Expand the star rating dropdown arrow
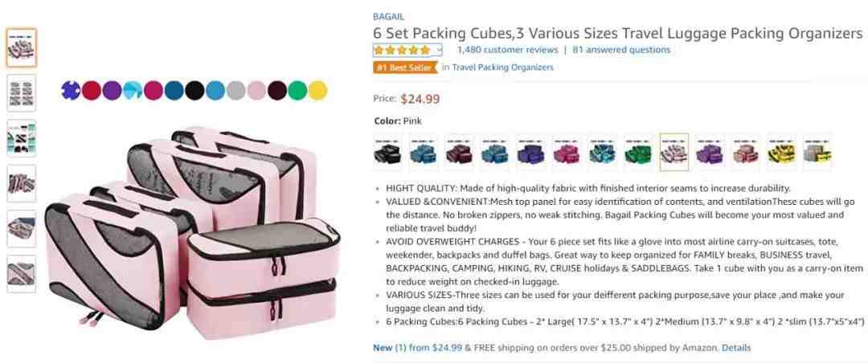This screenshot has width=868, height=363. point(440,50)
